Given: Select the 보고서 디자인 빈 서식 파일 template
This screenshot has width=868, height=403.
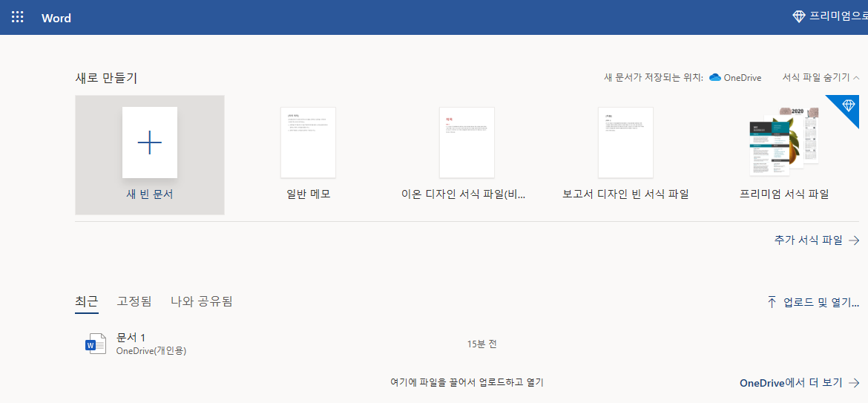Looking at the screenshot, I should click(625, 142).
